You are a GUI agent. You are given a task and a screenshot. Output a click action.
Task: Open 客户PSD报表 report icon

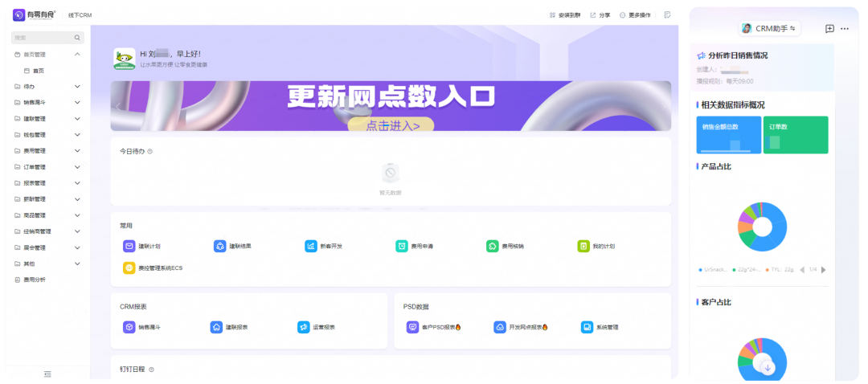click(x=413, y=327)
